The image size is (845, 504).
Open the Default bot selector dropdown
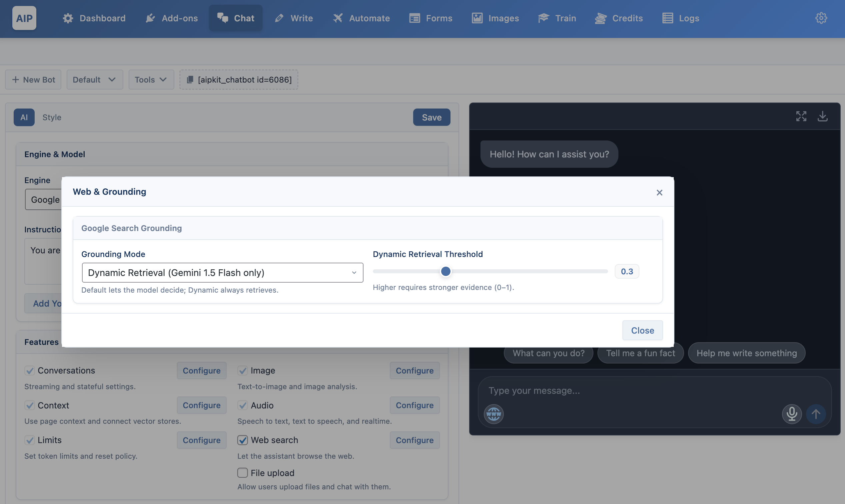pos(95,80)
